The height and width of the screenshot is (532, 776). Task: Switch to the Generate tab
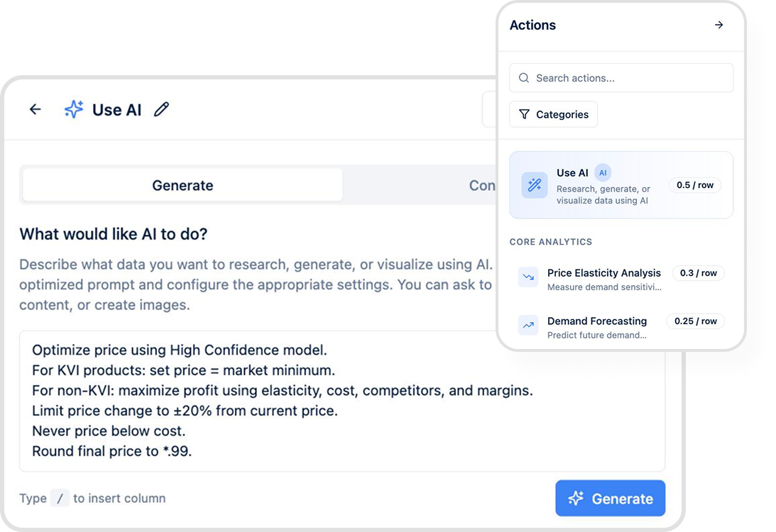pyautogui.click(x=182, y=185)
